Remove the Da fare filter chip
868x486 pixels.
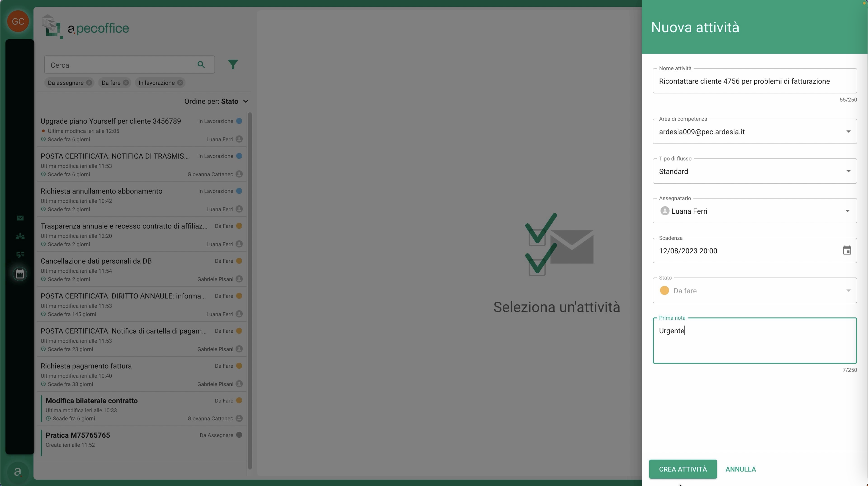126,82
